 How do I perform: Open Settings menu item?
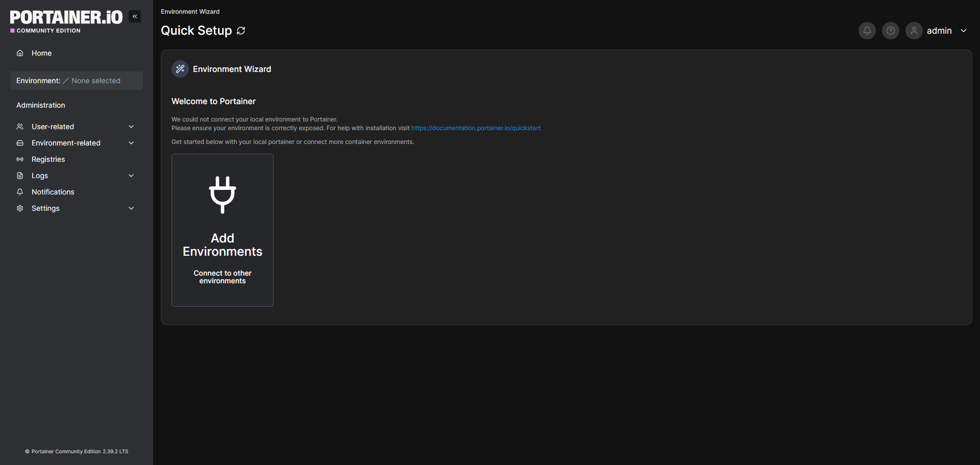(x=77, y=208)
